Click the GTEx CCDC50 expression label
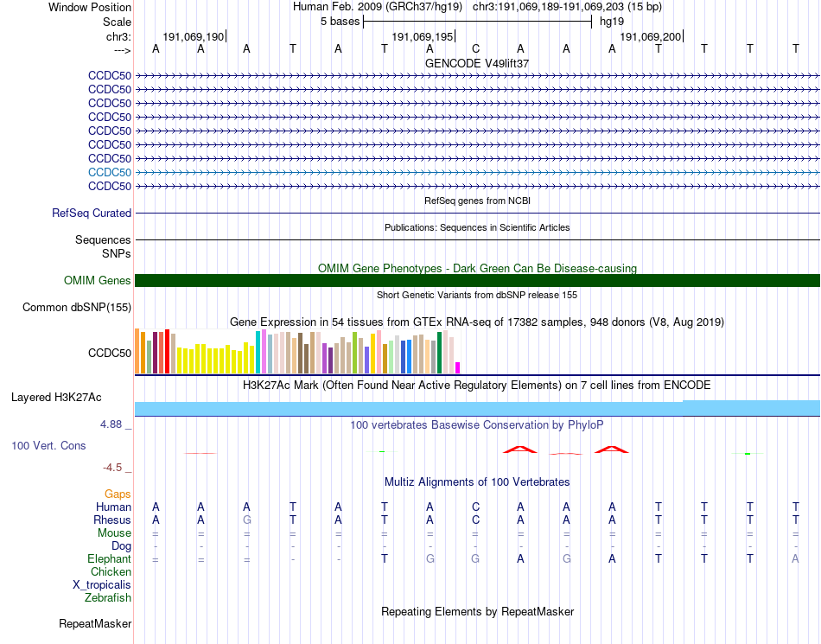The height and width of the screenshot is (644, 821). point(110,353)
